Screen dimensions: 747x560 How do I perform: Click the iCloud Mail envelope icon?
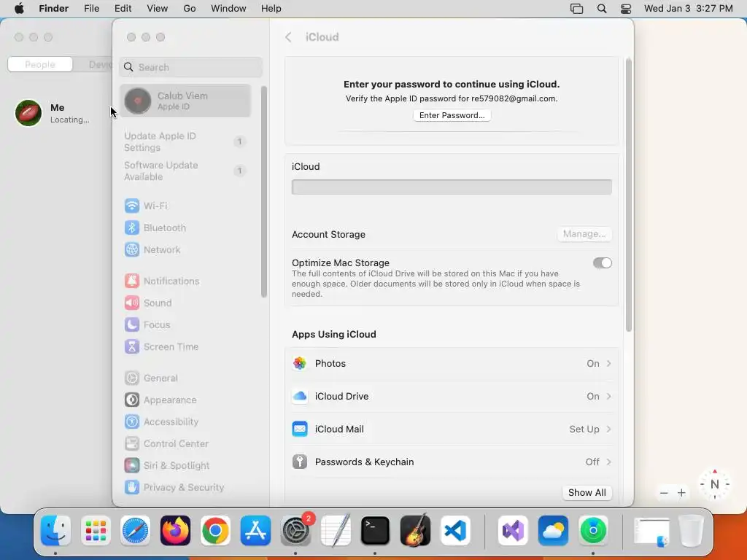300,429
